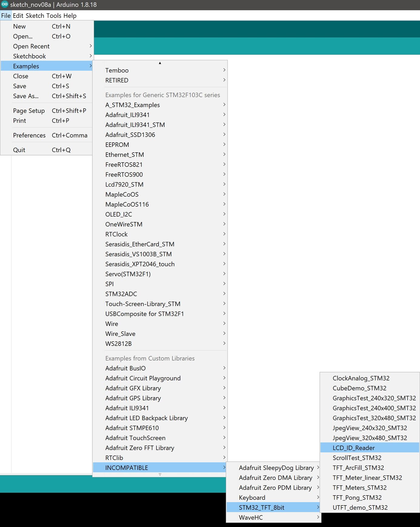Screen dimensions: 420x527
Task: Open SPI examples
Action: 160,284
